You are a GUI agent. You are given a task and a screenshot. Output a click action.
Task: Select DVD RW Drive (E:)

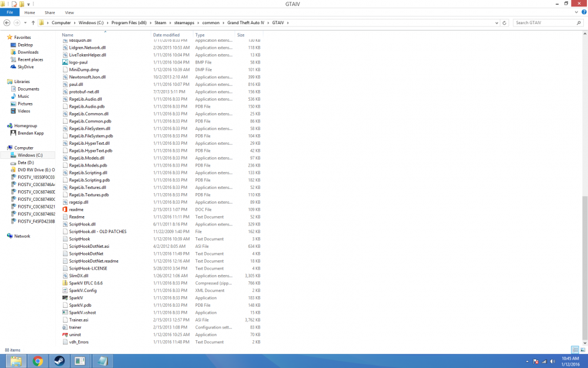(36, 170)
